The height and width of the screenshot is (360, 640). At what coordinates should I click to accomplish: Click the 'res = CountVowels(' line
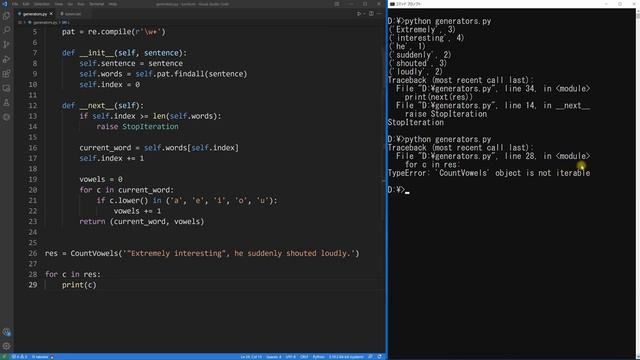(x=202, y=253)
